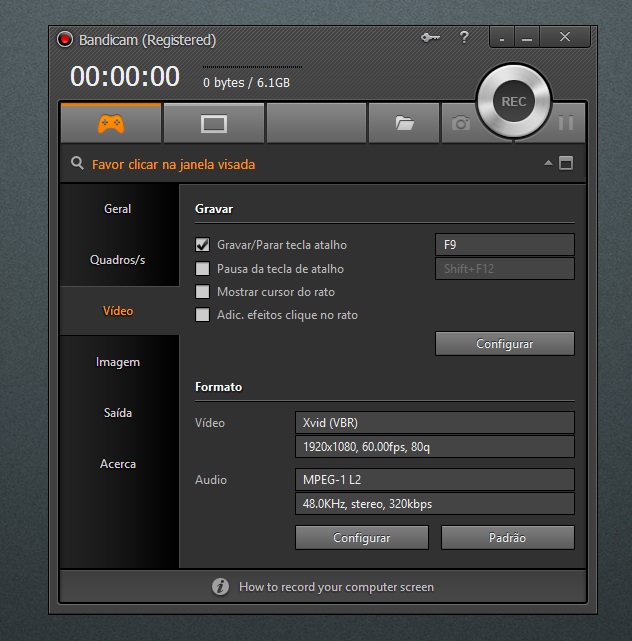Select the game recording mode gamepad icon
Image resolution: width=632 pixels, height=641 pixels.
pyautogui.click(x=111, y=123)
